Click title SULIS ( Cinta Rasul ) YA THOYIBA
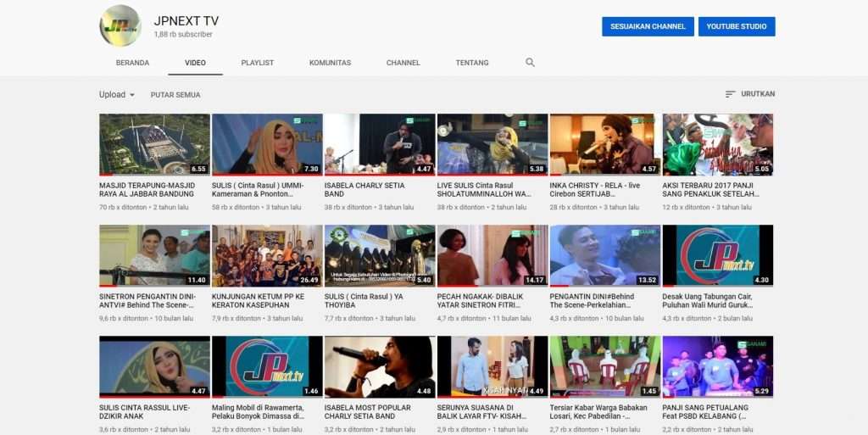Screen dimensions: 868x435 coord(364,300)
